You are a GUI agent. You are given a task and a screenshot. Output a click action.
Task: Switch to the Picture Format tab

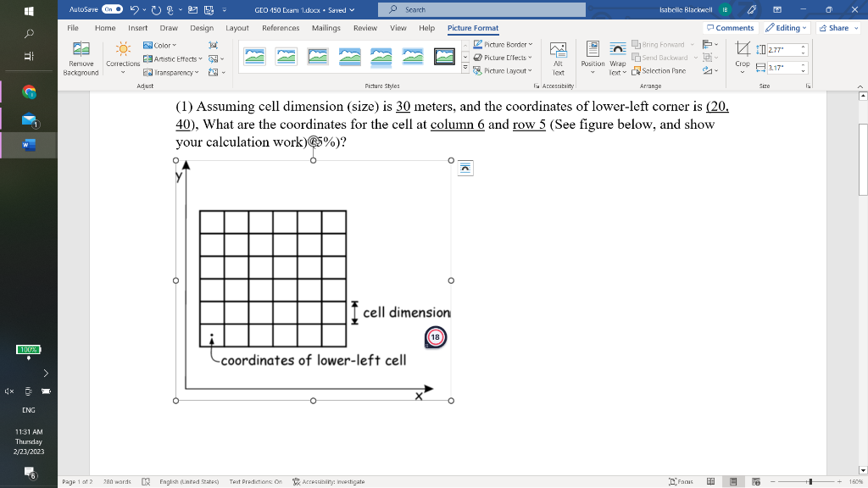coord(473,27)
